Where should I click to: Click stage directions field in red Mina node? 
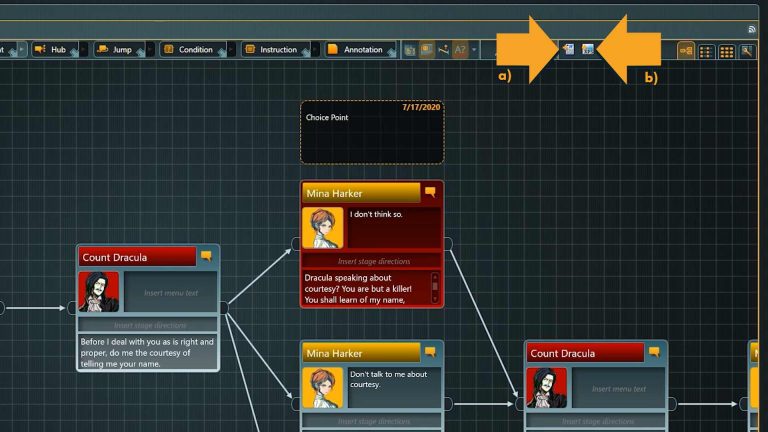tap(373, 261)
